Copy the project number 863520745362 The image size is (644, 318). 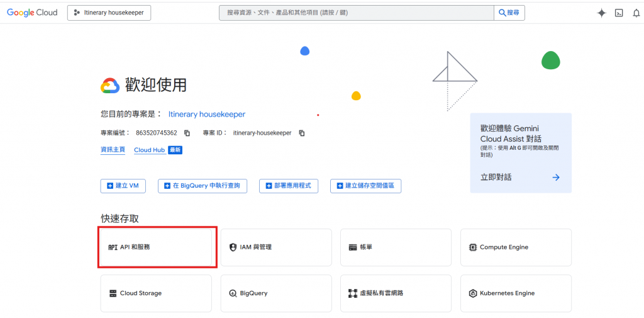(x=187, y=133)
